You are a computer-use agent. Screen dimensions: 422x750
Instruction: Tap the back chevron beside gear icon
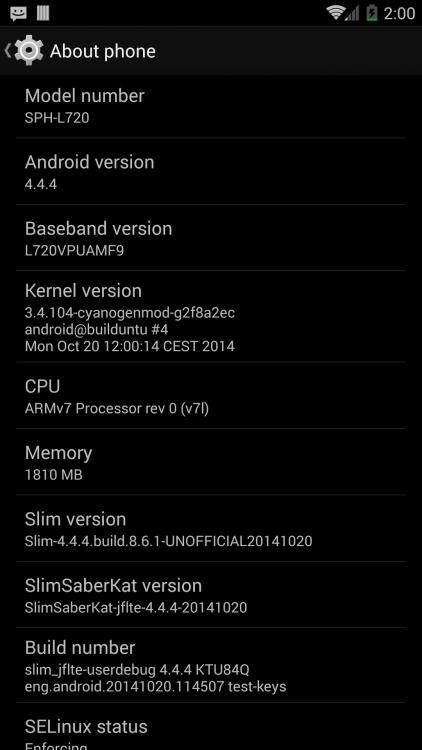pos(8,50)
